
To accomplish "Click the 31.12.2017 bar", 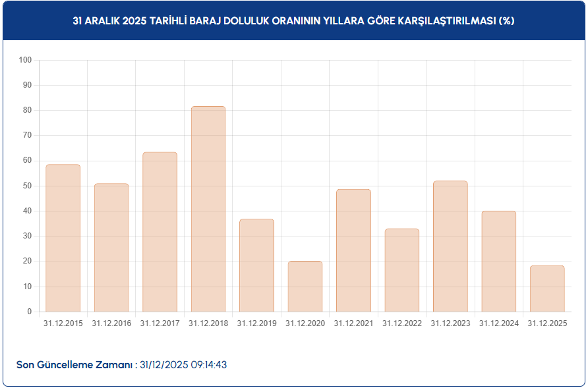I will (160, 232).
